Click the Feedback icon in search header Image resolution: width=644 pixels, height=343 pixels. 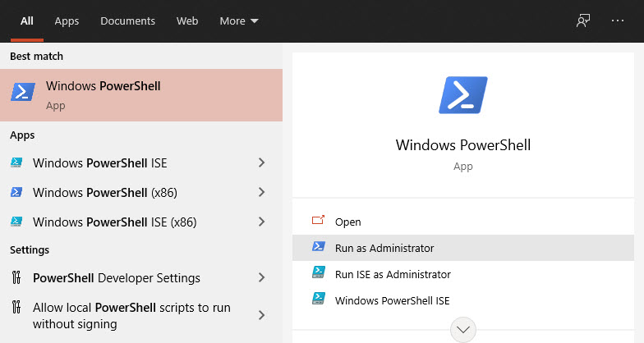(x=583, y=21)
